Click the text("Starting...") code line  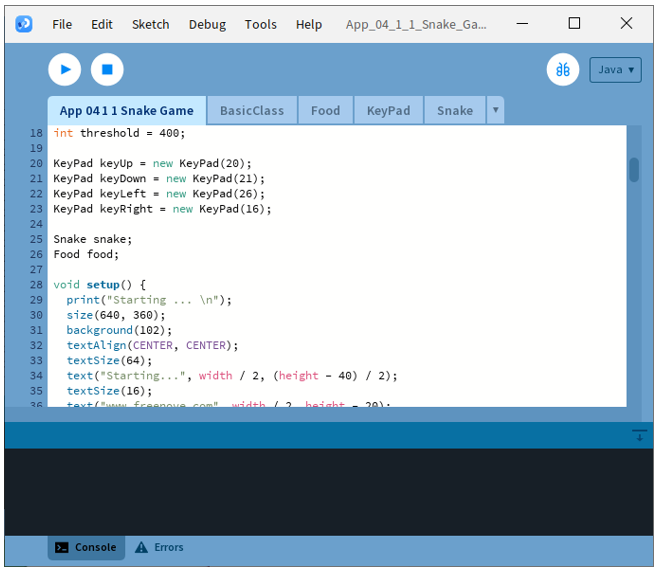click(232, 376)
